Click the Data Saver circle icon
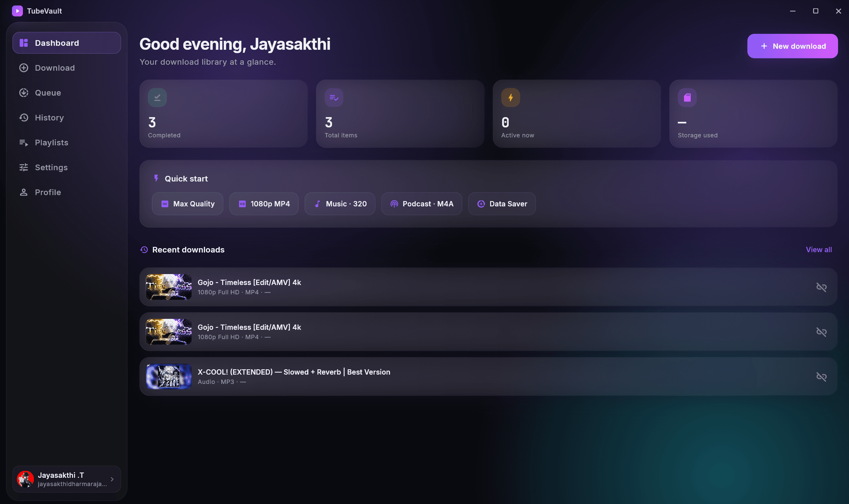 [x=481, y=204]
